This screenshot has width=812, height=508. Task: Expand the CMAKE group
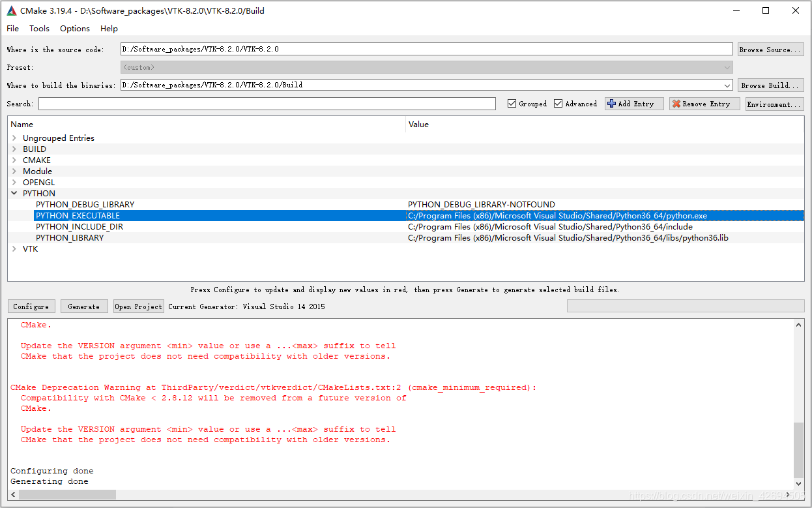[x=14, y=160]
